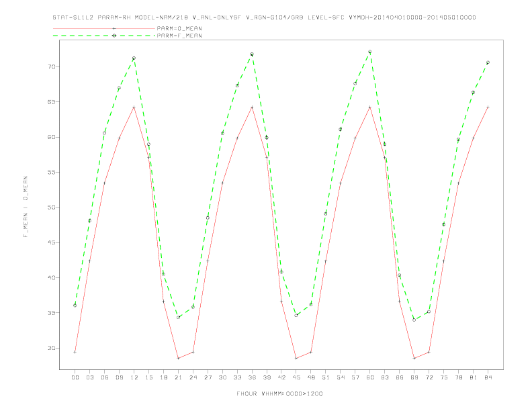Click the x-axis forecast hour label 24

pos(193,377)
